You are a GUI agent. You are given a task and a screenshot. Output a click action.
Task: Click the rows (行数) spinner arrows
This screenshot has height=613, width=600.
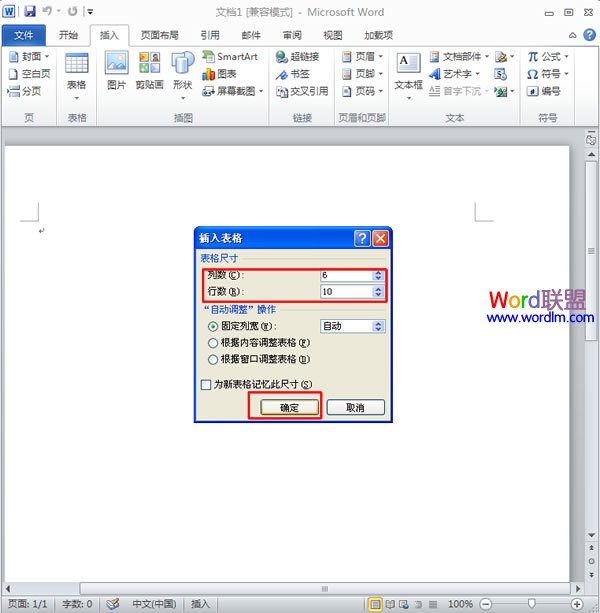click(378, 292)
